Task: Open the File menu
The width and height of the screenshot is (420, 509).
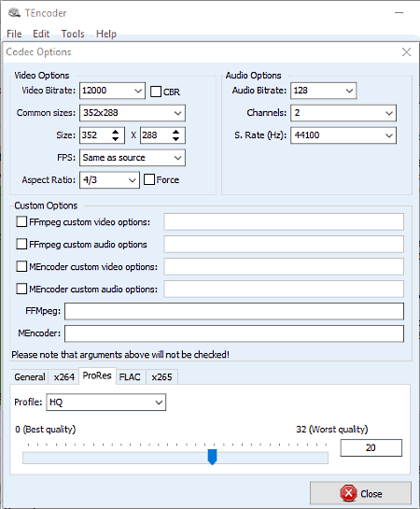Action: [x=14, y=34]
